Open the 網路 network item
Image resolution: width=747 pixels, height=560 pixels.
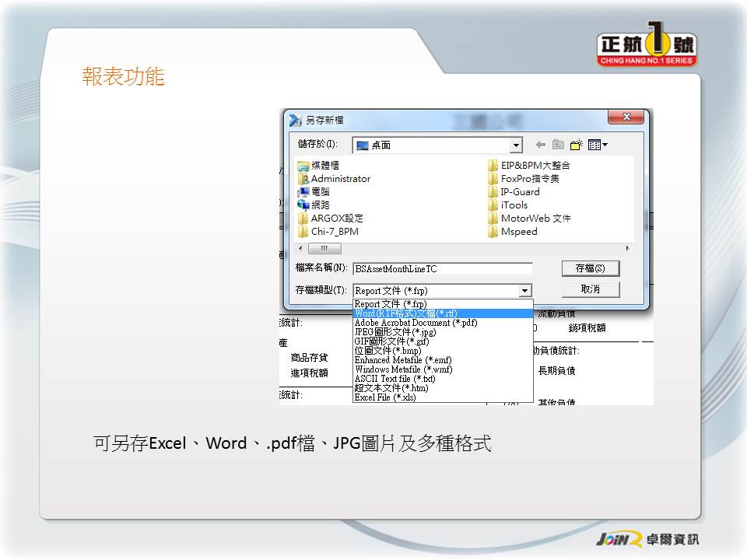tap(320, 205)
